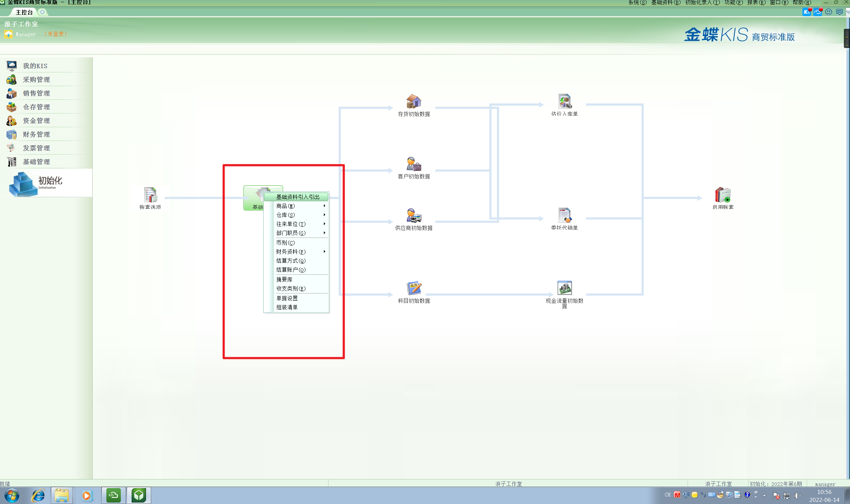Open 供应商初始数据 icon
850x504 pixels.
413,216
